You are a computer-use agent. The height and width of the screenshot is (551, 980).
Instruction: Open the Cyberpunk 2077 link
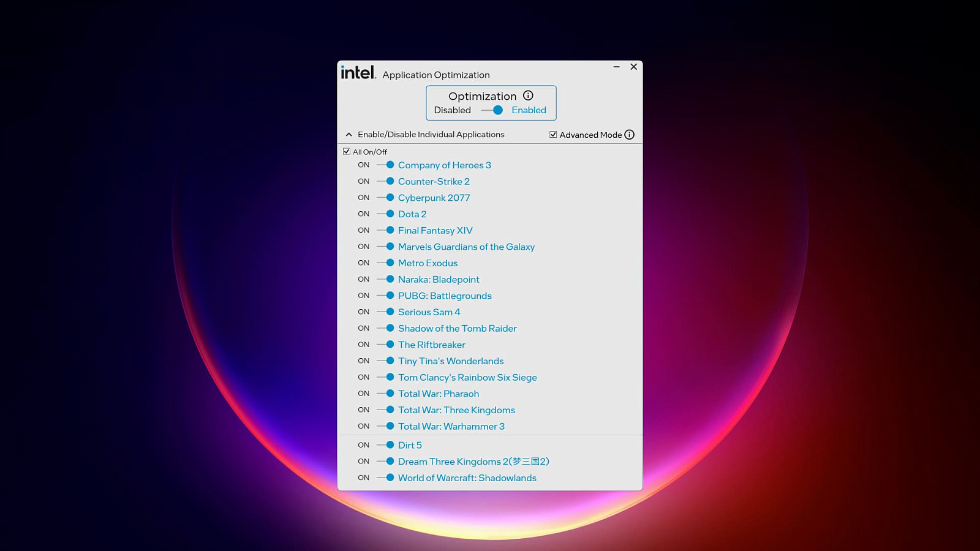[x=434, y=198]
